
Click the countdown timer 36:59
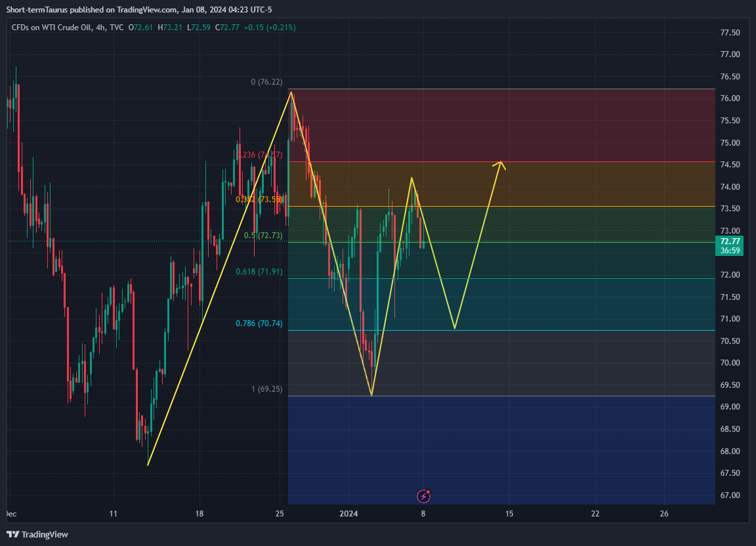coord(730,250)
